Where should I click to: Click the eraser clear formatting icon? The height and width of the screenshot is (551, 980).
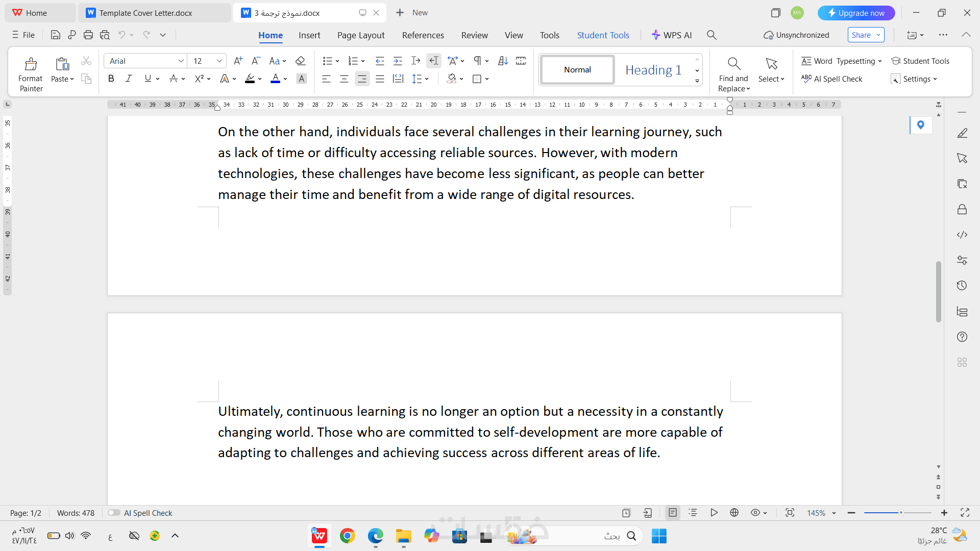[300, 61]
